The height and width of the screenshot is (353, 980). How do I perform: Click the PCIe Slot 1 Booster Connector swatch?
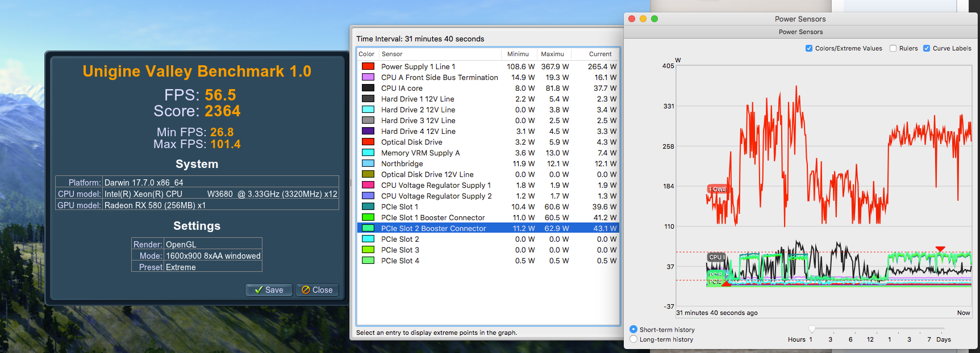click(x=368, y=217)
